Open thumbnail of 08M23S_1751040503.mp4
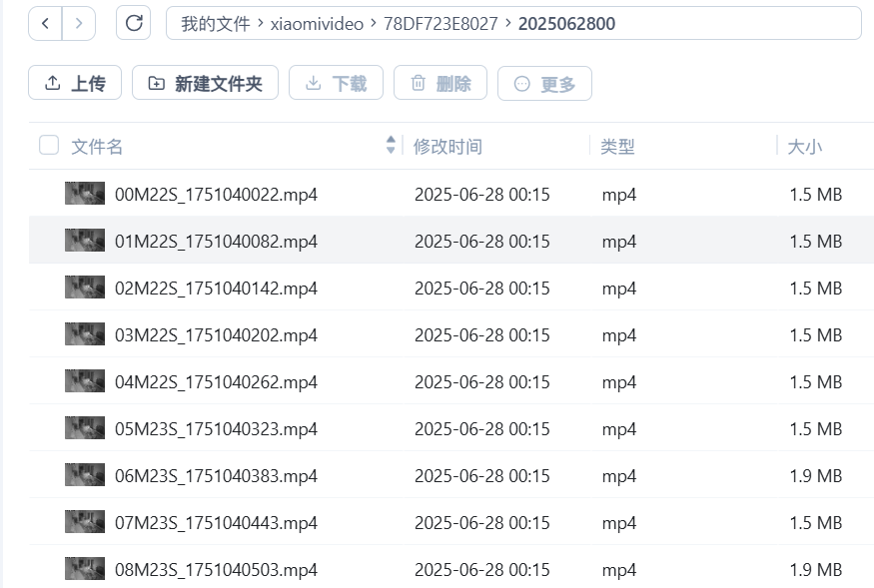 (85, 568)
